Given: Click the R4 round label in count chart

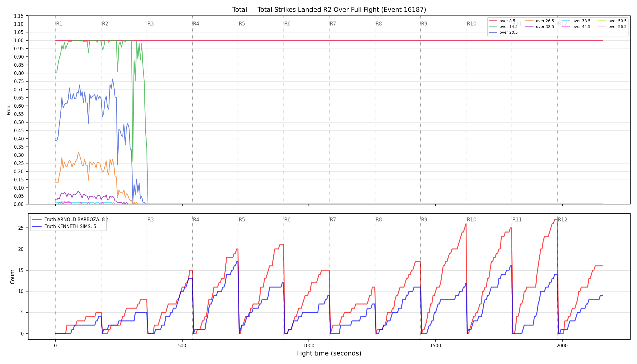Looking at the screenshot, I should coord(196,220).
